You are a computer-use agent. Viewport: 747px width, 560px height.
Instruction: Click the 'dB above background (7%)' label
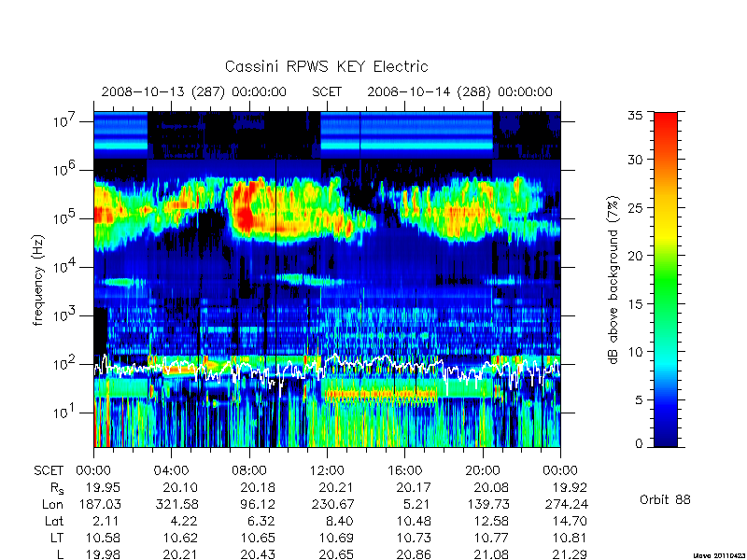[x=613, y=280]
